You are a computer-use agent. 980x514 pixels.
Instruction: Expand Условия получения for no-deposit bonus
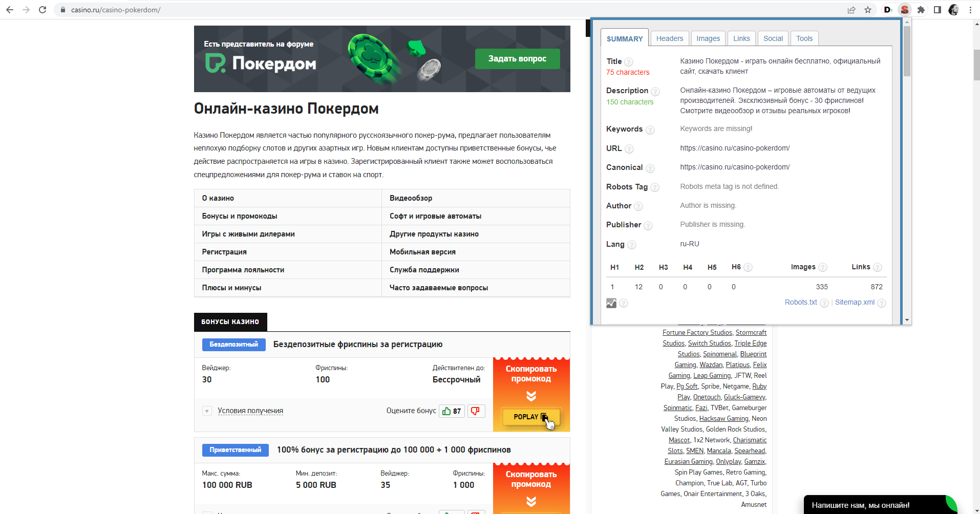(x=250, y=411)
